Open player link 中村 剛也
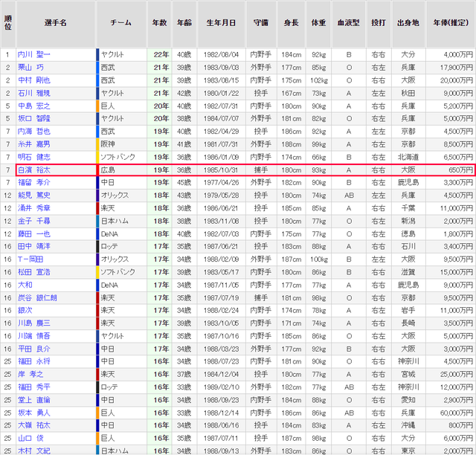Image resolution: width=476 pixels, height=455 pixels. (34, 80)
